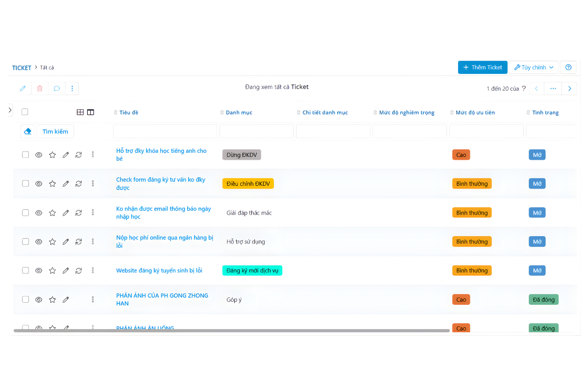Switch to grid view layout icon
The height and width of the screenshot is (392, 588).
[80, 112]
